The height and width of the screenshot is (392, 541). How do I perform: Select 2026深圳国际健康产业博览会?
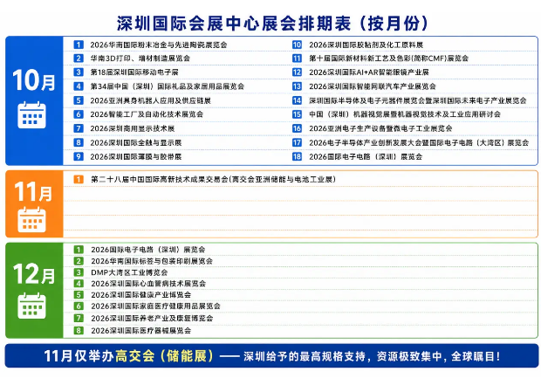(140, 295)
